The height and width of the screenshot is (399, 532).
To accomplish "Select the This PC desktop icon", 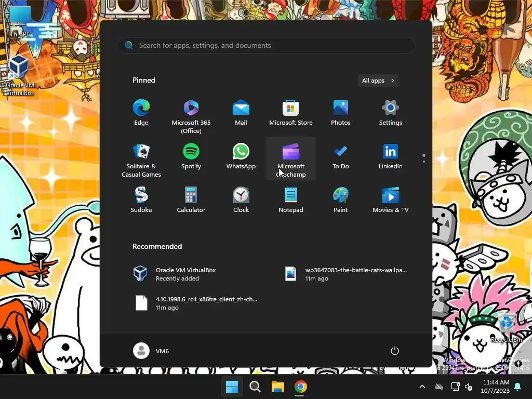I will pos(20,21).
